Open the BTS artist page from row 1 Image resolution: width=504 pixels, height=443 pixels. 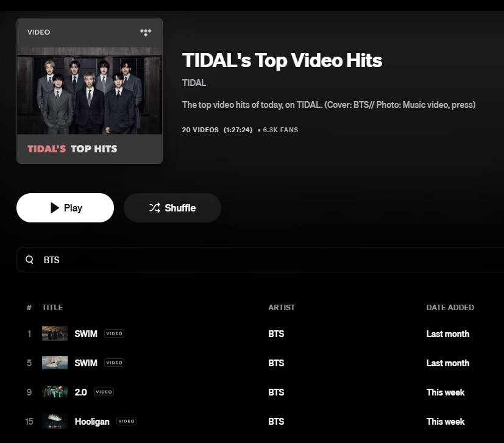coord(276,333)
